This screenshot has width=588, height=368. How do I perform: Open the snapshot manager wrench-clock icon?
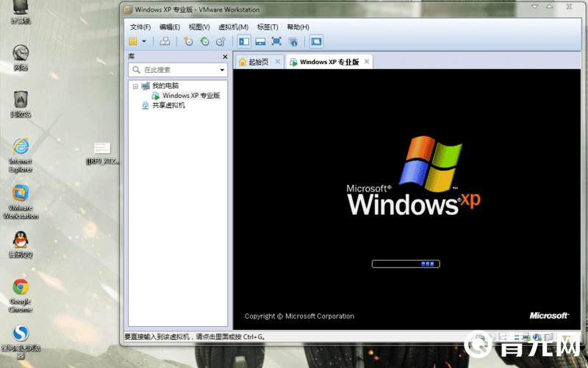point(220,41)
